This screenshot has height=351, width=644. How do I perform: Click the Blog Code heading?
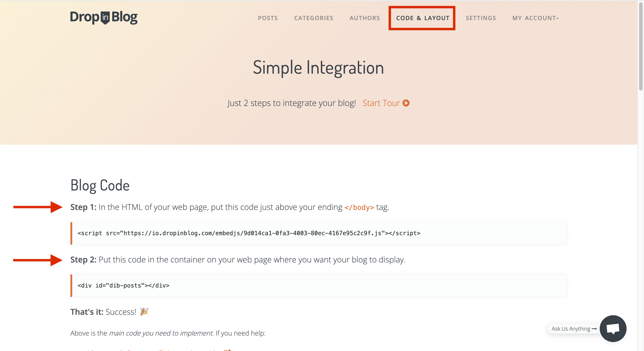pyautogui.click(x=100, y=185)
